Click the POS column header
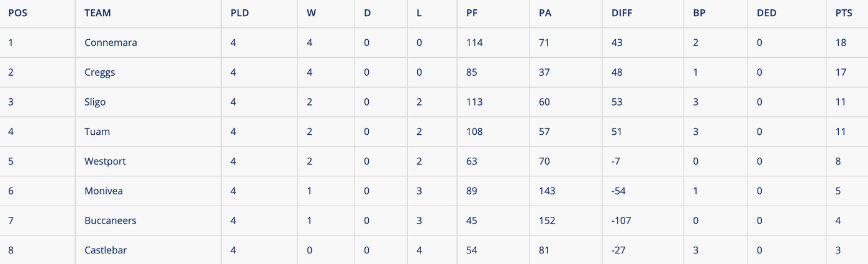 18,13
